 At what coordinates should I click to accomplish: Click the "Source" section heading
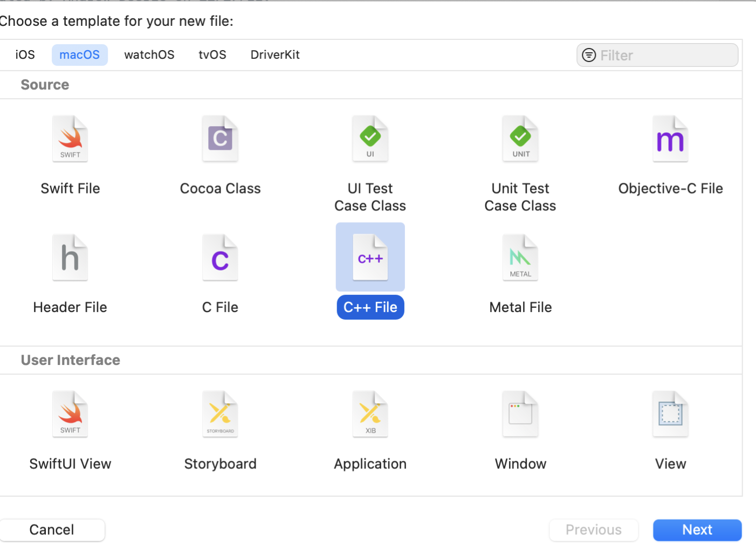[x=45, y=85]
